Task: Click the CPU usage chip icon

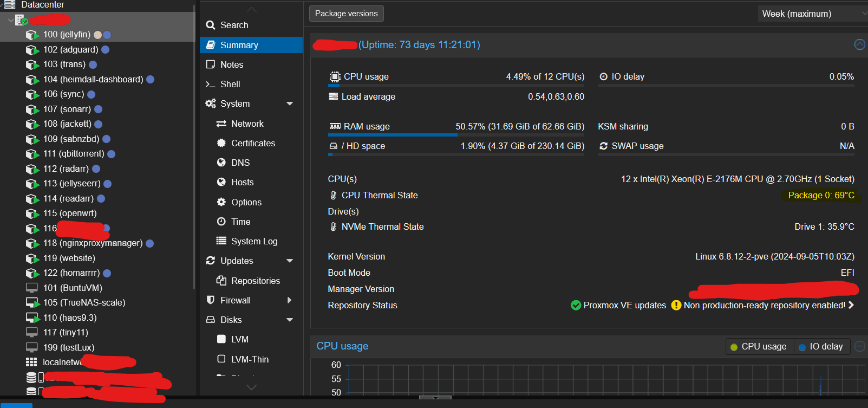Action: [335, 76]
